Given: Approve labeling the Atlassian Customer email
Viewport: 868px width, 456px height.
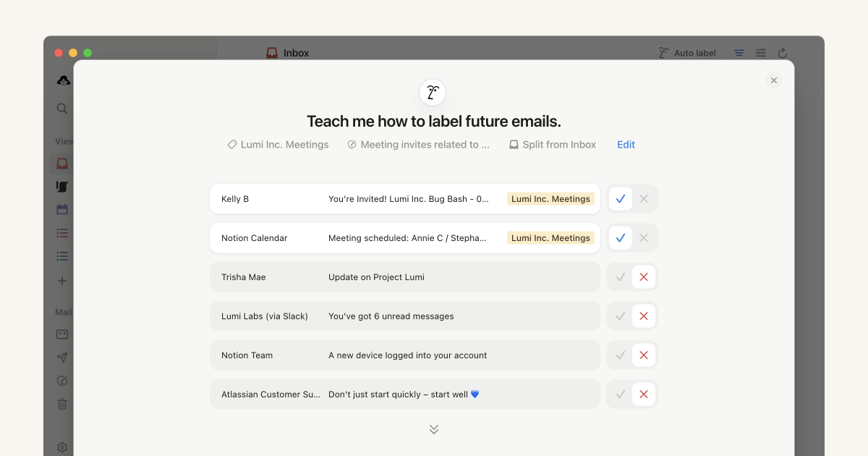Looking at the screenshot, I should tap(620, 394).
